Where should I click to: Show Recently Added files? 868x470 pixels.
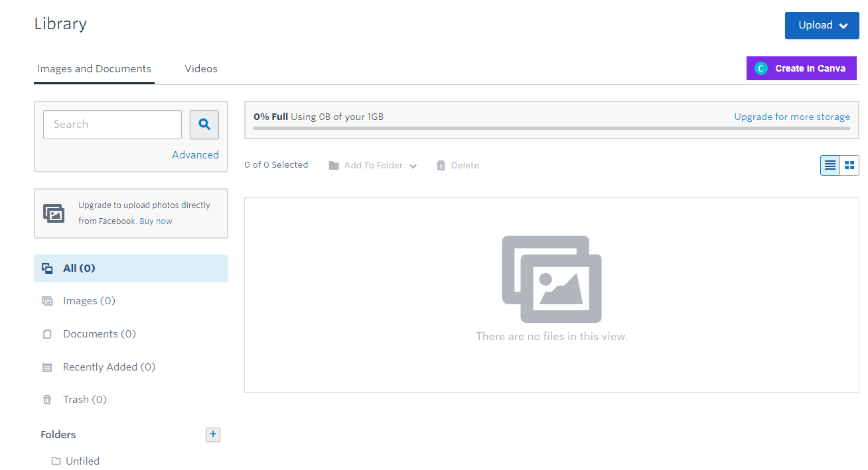109,367
